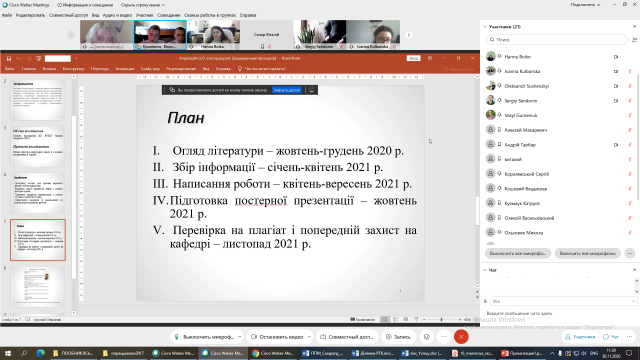Open the microphone options dropdown arrow
This screenshot has height=360, width=640.
[240, 337]
